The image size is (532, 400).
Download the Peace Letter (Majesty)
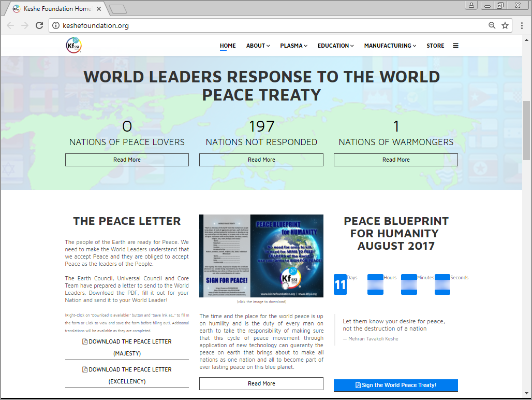pyautogui.click(x=127, y=347)
